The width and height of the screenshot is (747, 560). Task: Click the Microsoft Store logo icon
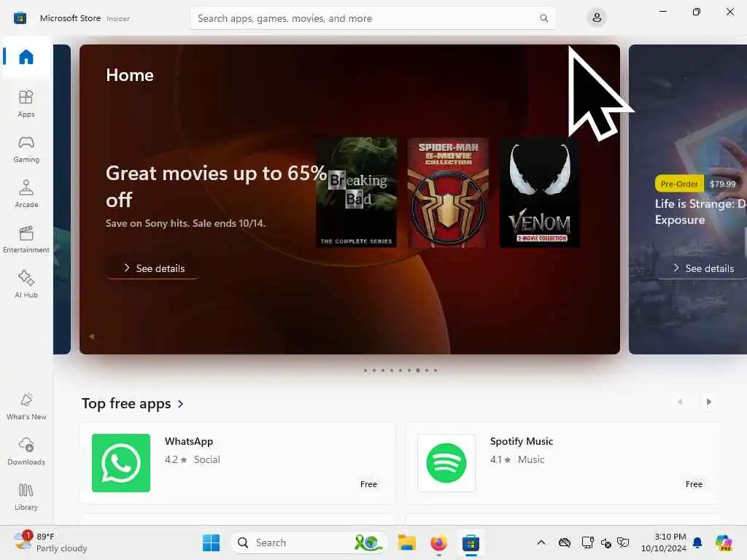(x=20, y=18)
